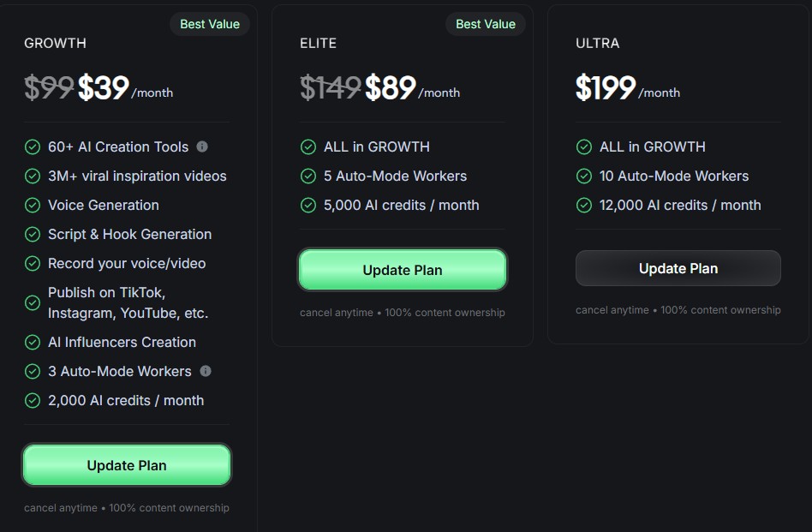The height and width of the screenshot is (532, 812).
Task: Click checkmark icon beside 12,000 AI credits
Action: point(584,205)
